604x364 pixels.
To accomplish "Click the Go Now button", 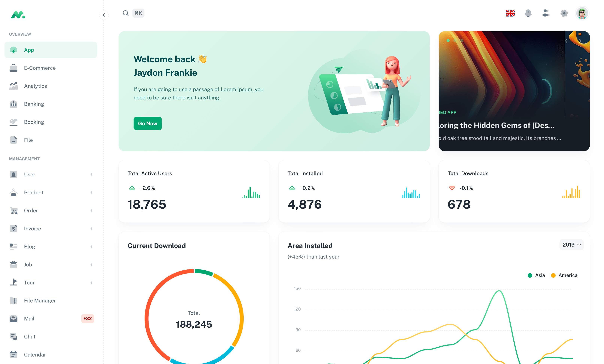I will click(x=148, y=123).
